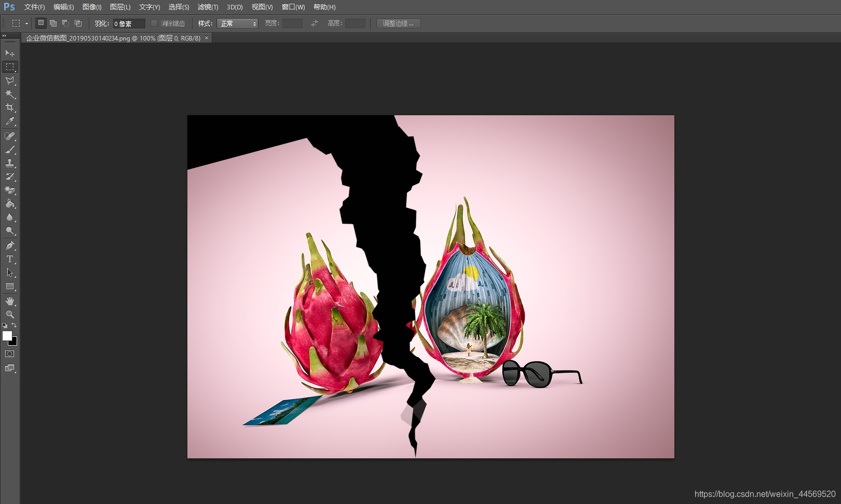The width and height of the screenshot is (841, 504).
Task: Open the 样式 style dropdown
Action: (x=237, y=23)
